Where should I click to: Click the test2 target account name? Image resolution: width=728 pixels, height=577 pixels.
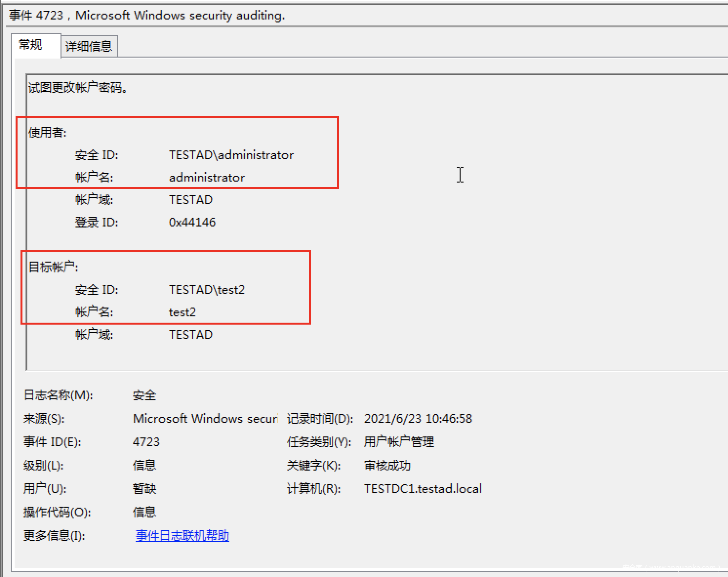[x=182, y=312]
